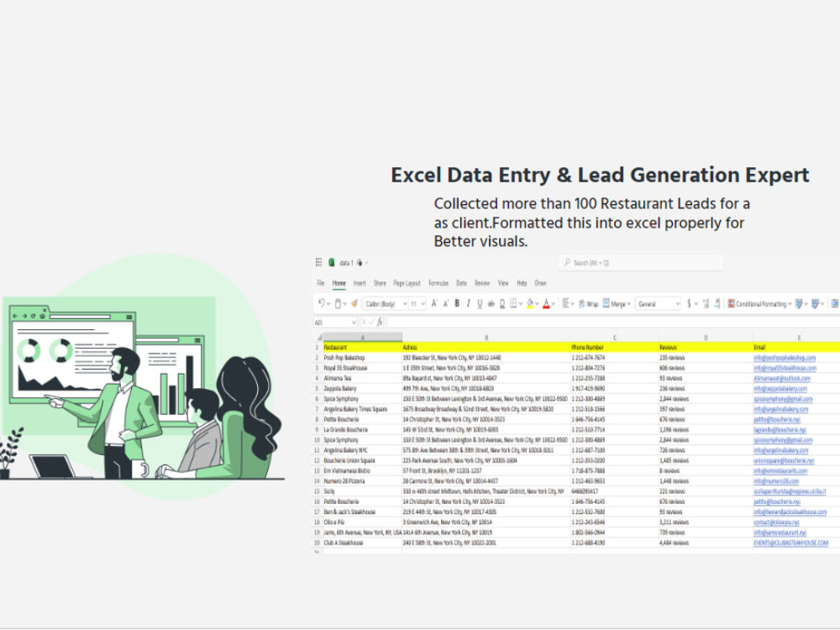Toggle Strikethrough formatting

pyautogui.click(x=491, y=304)
